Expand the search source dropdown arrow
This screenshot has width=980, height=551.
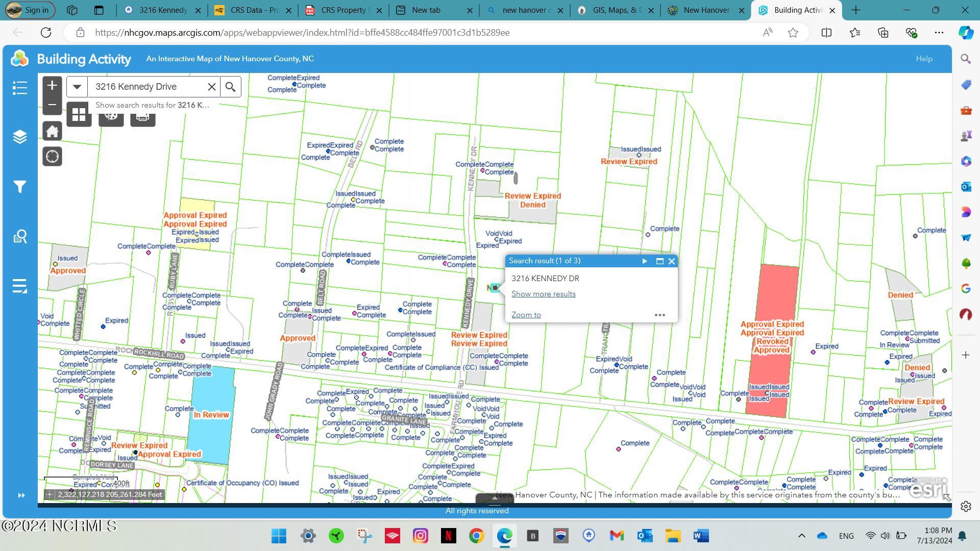tap(77, 87)
